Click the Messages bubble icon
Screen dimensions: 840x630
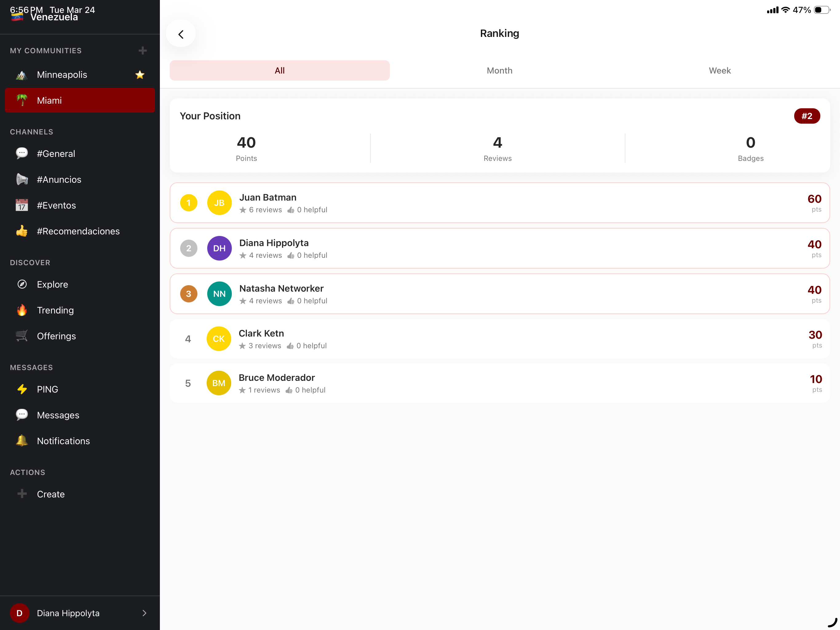click(x=22, y=415)
